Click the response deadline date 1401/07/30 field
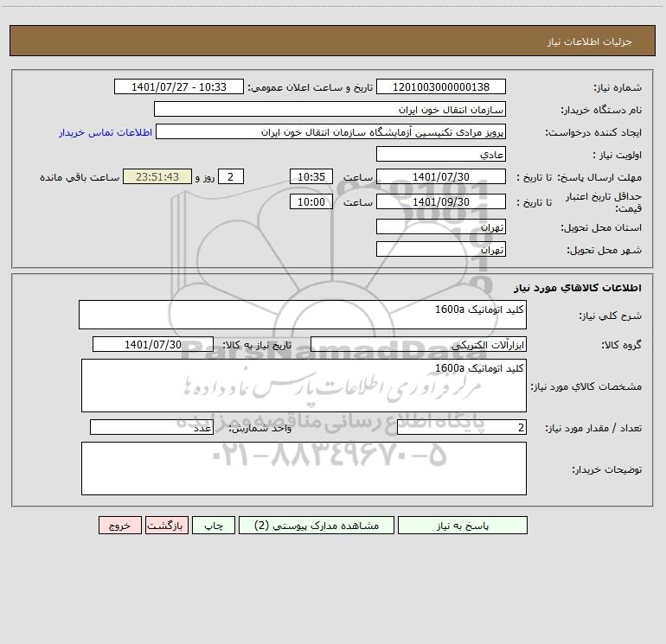This screenshot has height=644, width=666. click(441, 176)
